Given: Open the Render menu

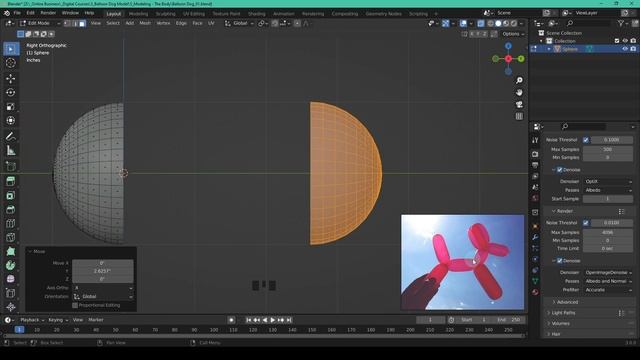Looking at the screenshot, I should pos(48,13).
